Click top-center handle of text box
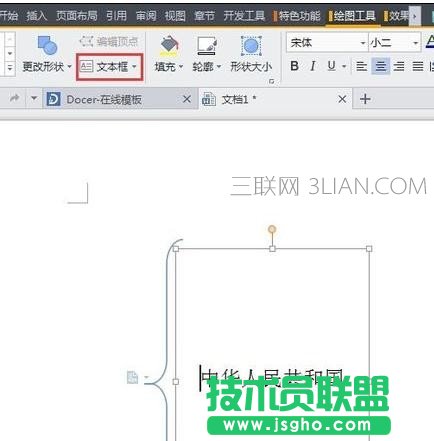434x441 pixels. pyautogui.click(x=272, y=249)
